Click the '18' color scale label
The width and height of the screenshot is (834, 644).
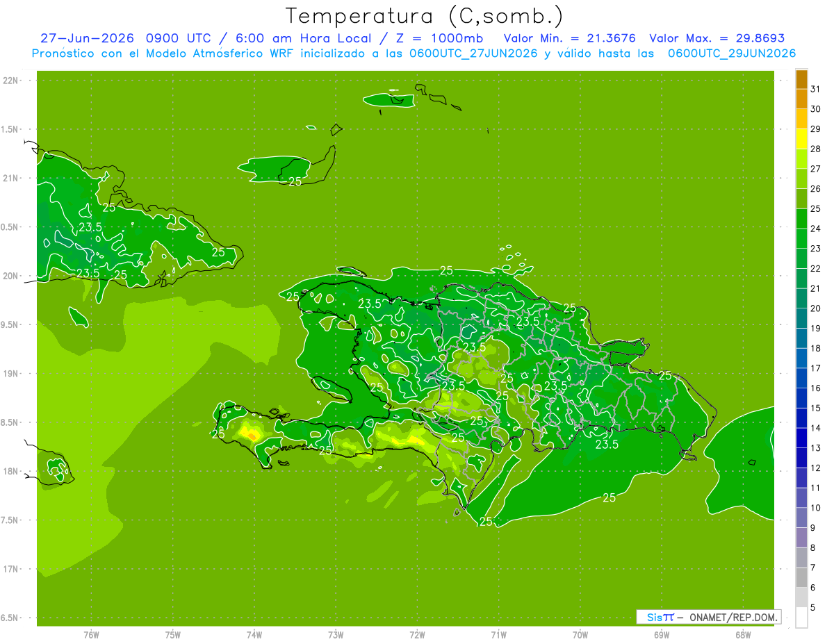click(x=815, y=348)
